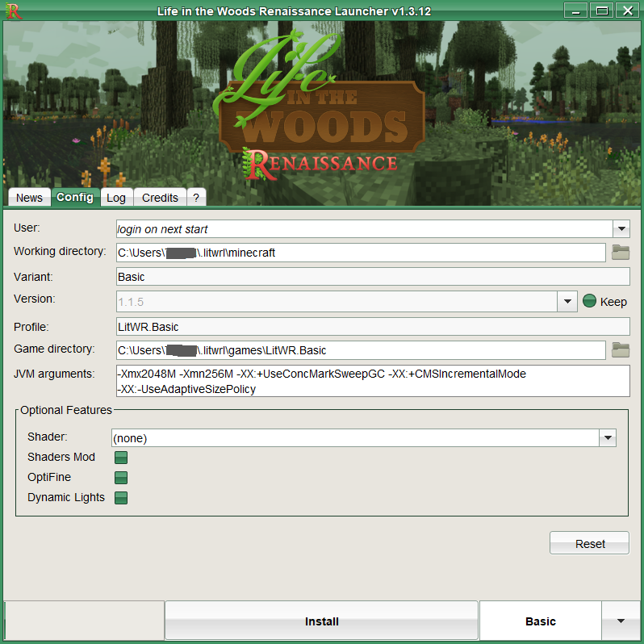Enable the Shaders Mod checkbox
Screen dimensions: 644x644
click(121, 457)
